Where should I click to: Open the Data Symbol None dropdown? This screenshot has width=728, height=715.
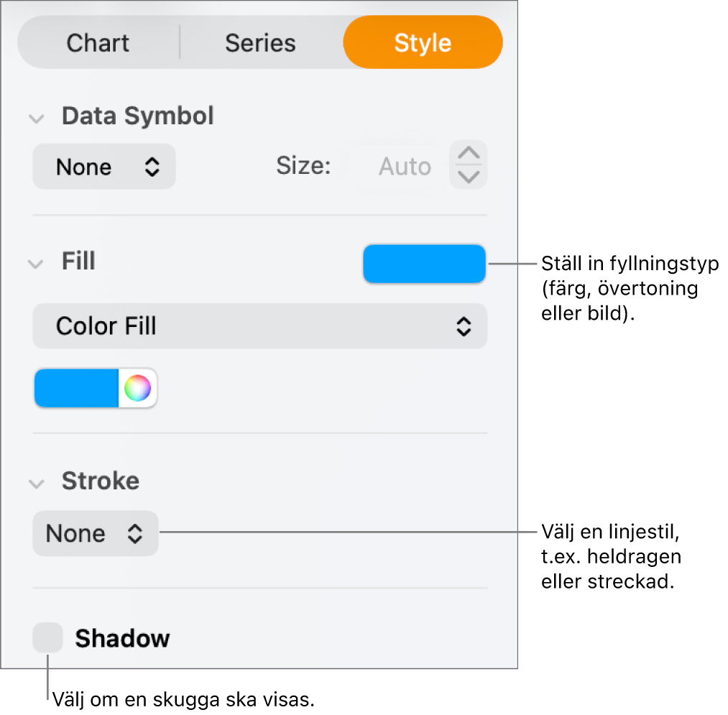tap(104, 167)
